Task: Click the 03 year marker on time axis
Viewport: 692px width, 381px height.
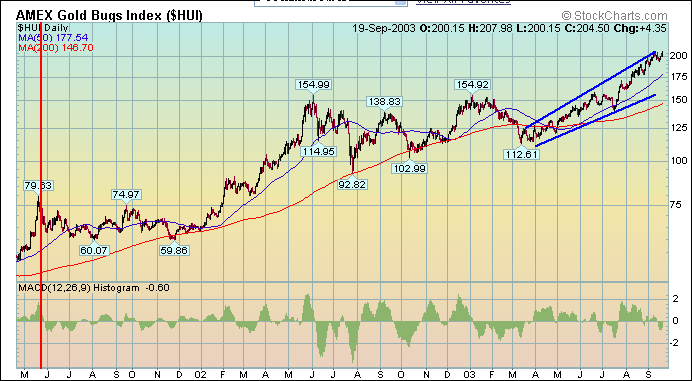Action: point(470,374)
